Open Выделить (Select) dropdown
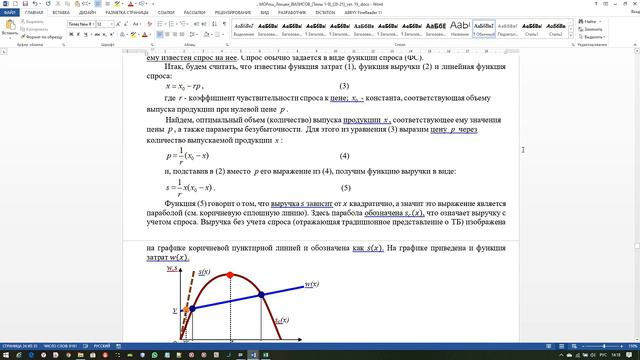Viewport: 640px width, 360px height. (x=592, y=37)
